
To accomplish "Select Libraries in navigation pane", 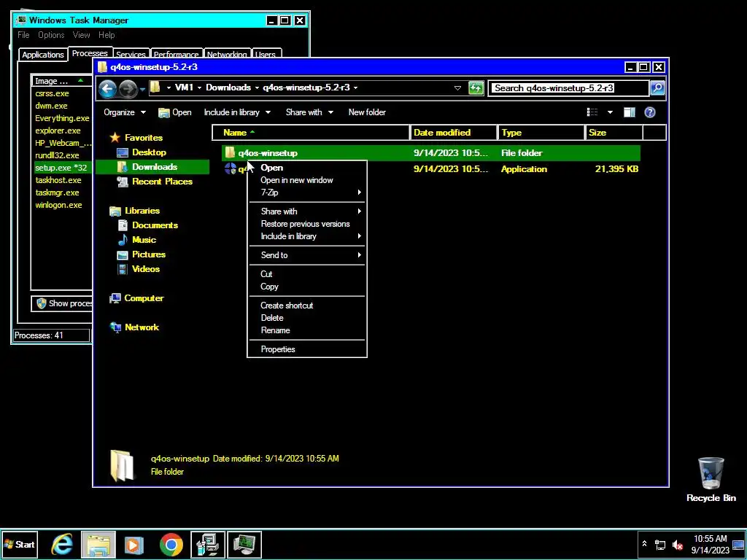I will click(x=142, y=211).
